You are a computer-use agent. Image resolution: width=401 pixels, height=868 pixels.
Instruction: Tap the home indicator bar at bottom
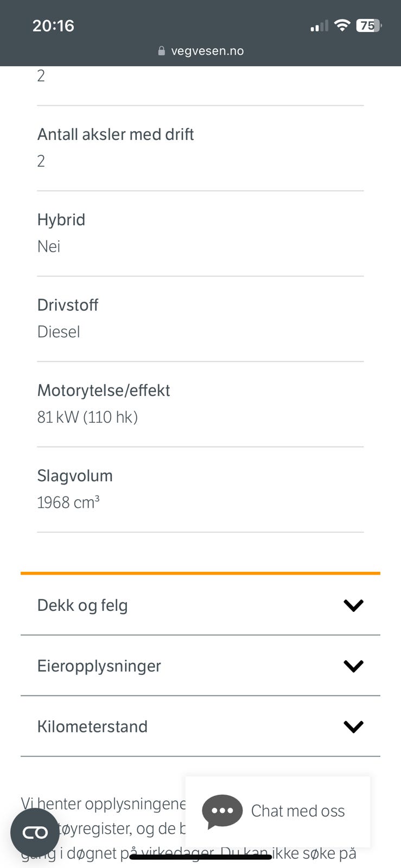pyautogui.click(x=200, y=857)
